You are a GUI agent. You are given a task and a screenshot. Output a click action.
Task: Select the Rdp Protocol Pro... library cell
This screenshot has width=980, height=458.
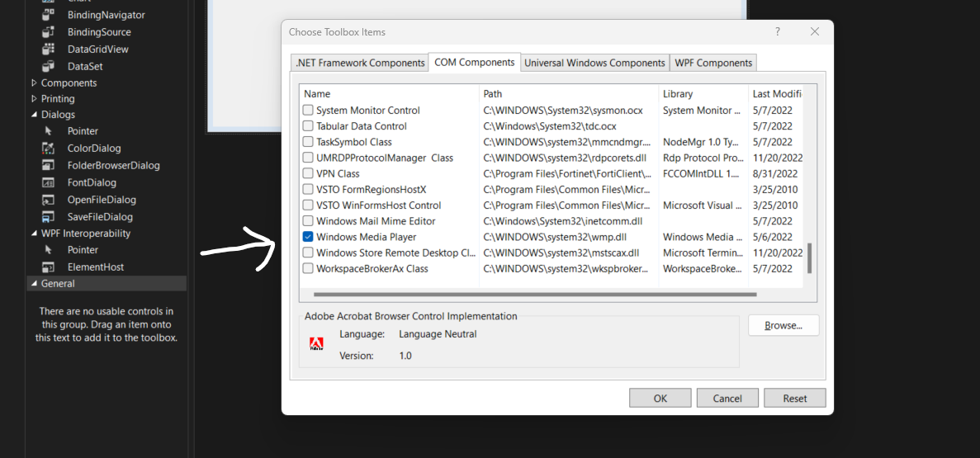tap(703, 158)
